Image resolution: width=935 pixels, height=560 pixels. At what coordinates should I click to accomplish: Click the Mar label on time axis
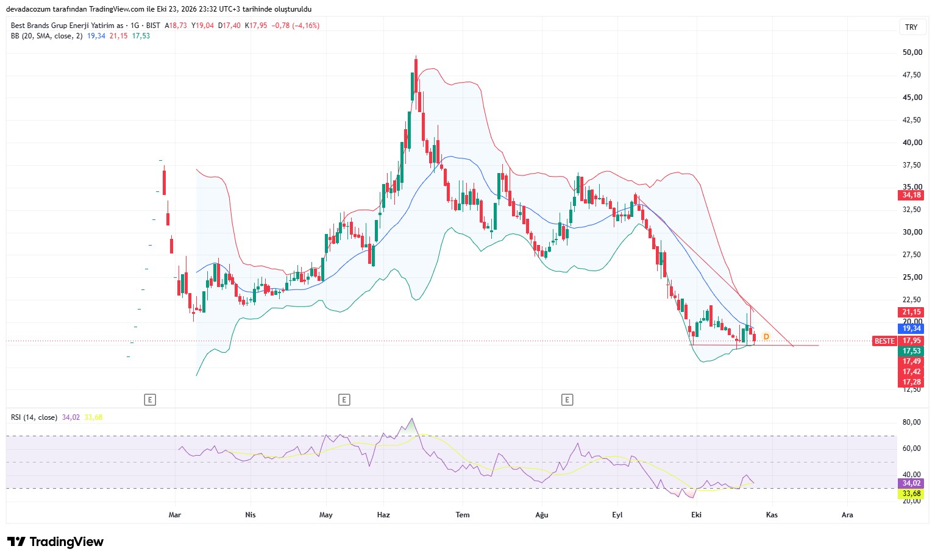175,515
